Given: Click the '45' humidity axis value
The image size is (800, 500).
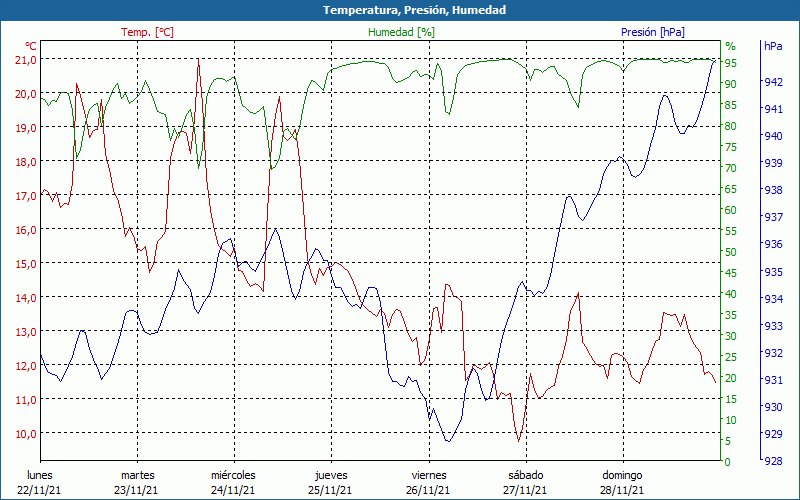Looking at the screenshot, I should 730,273.
